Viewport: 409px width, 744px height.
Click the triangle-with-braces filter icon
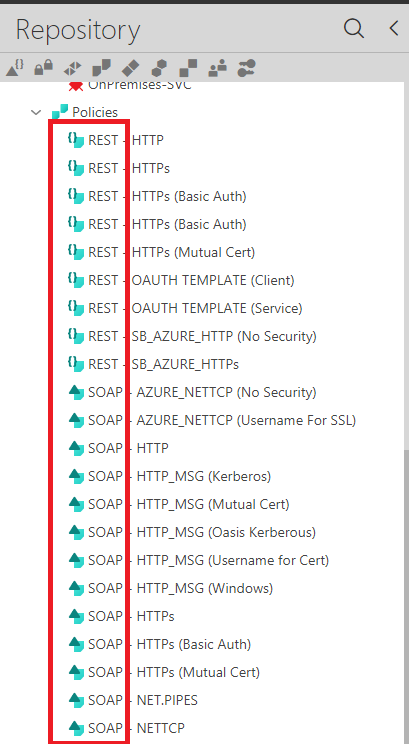click(15, 68)
